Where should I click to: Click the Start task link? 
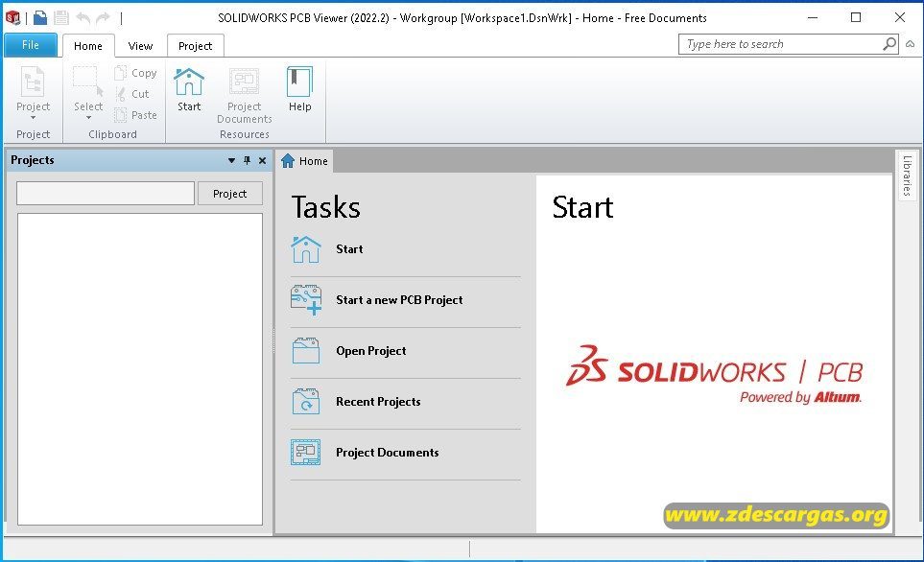[x=349, y=249]
